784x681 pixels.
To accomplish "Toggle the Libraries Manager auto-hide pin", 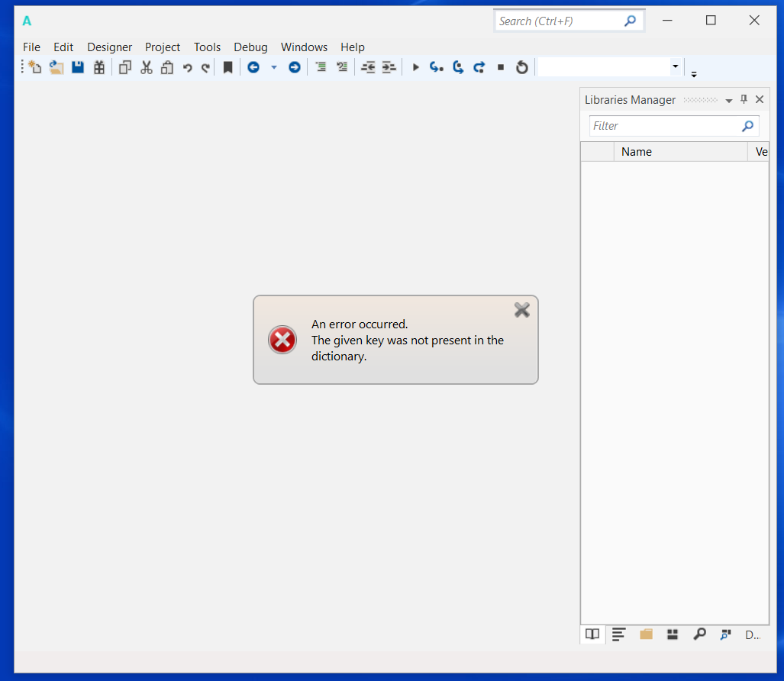I will click(744, 99).
